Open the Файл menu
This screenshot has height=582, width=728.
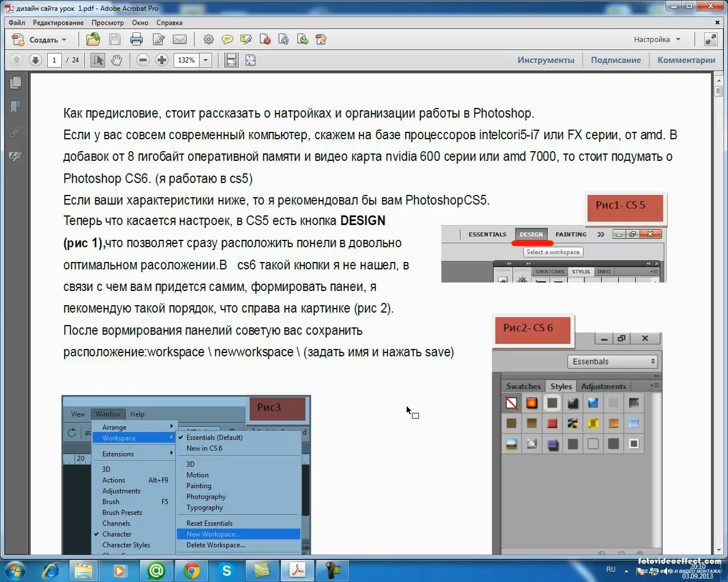point(16,23)
